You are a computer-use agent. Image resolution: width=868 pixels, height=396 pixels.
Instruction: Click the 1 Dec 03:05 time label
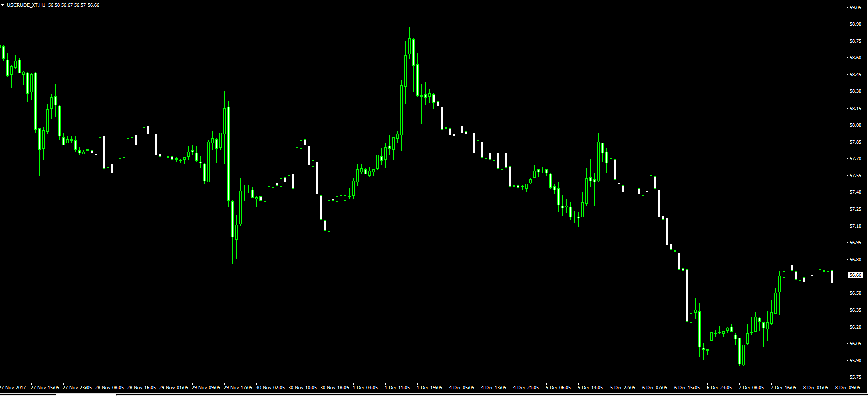365,388
